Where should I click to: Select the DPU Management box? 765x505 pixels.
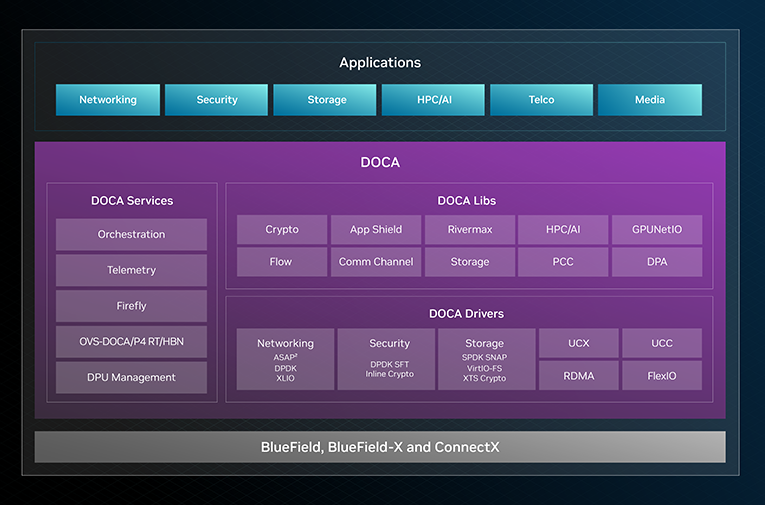(x=131, y=377)
